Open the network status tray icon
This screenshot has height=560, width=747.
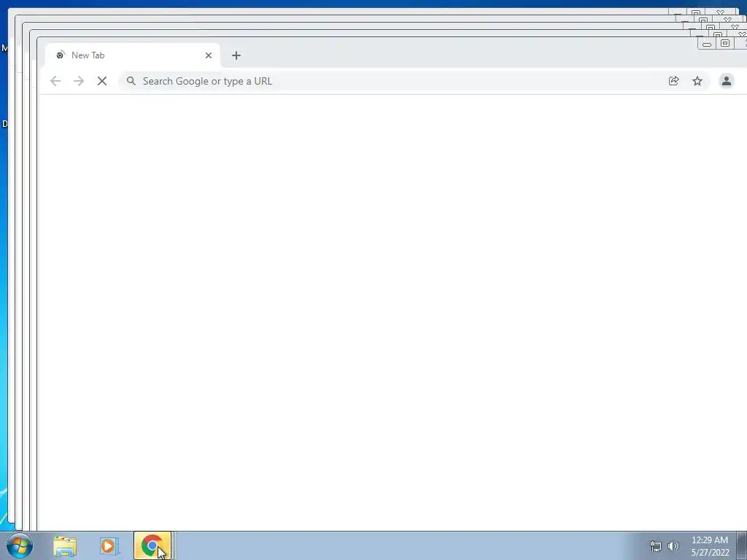tap(656, 546)
